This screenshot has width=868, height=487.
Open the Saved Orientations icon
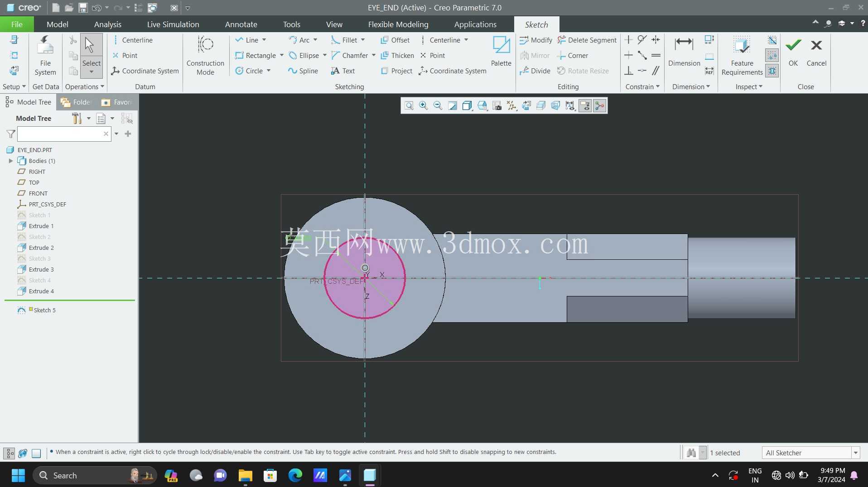(x=482, y=105)
